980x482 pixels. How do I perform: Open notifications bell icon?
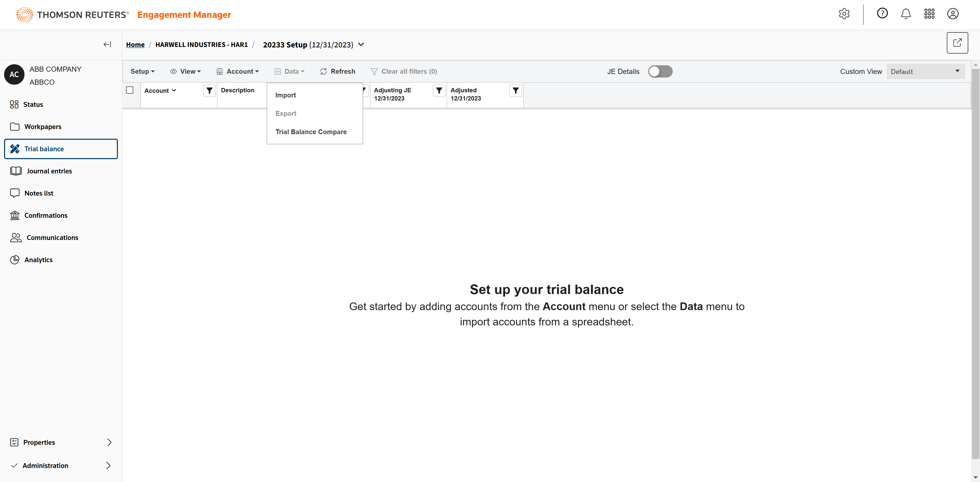906,14
